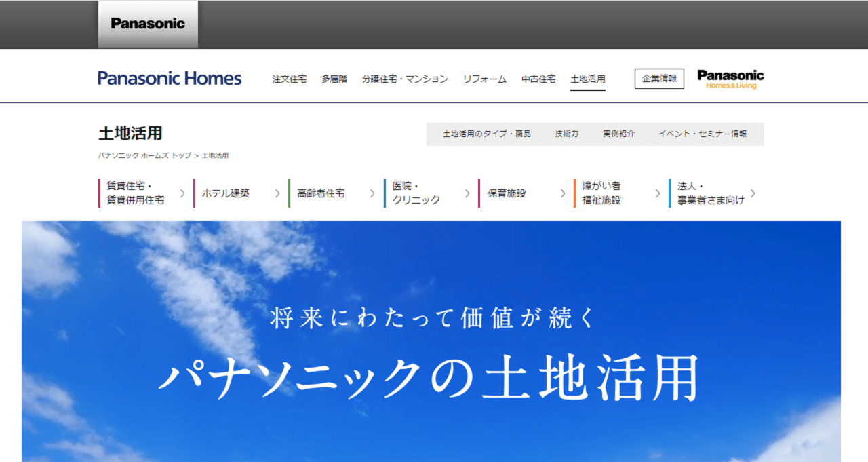Click the 土地活用 navigation tab

coord(588,79)
